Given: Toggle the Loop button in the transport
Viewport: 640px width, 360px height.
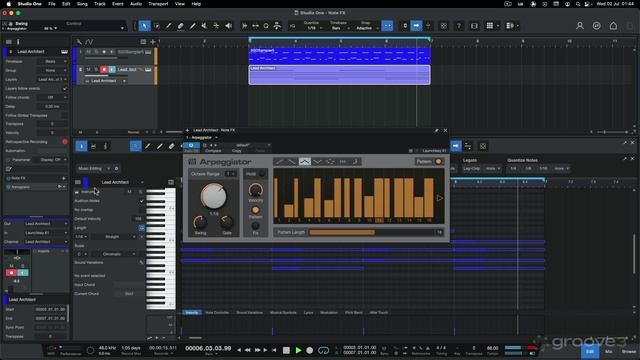Looking at the screenshot, I should point(323,350).
